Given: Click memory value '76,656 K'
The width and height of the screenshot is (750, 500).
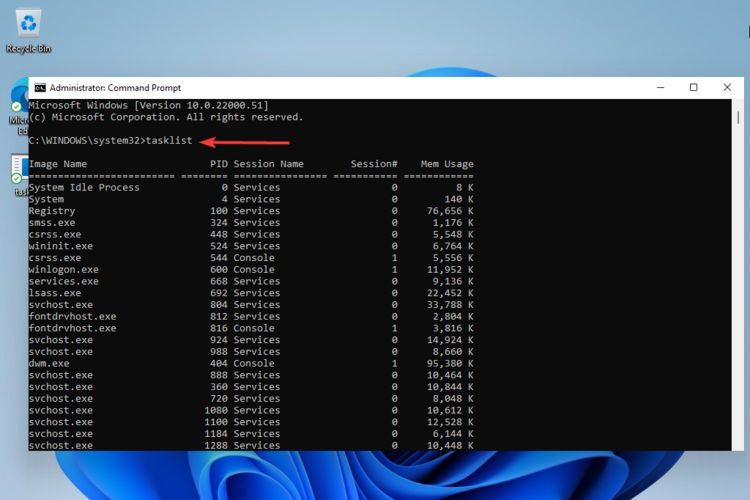Looking at the screenshot, I should pyautogui.click(x=450, y=211).
